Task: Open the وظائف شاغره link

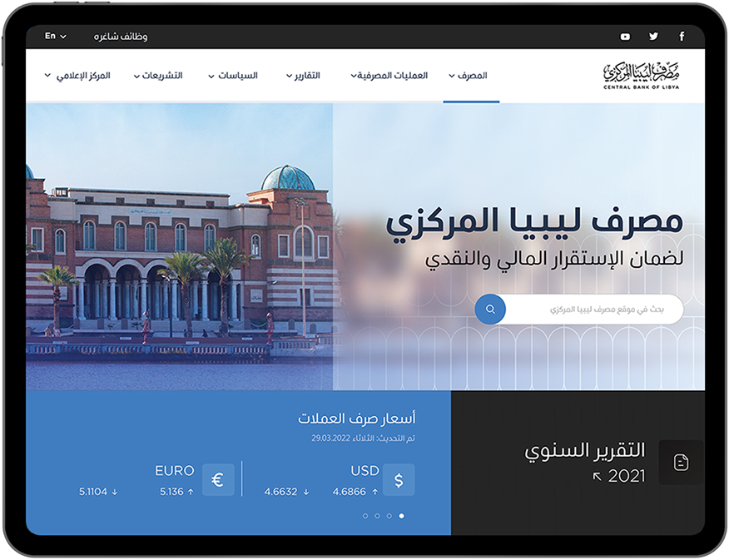Action: 121,37
